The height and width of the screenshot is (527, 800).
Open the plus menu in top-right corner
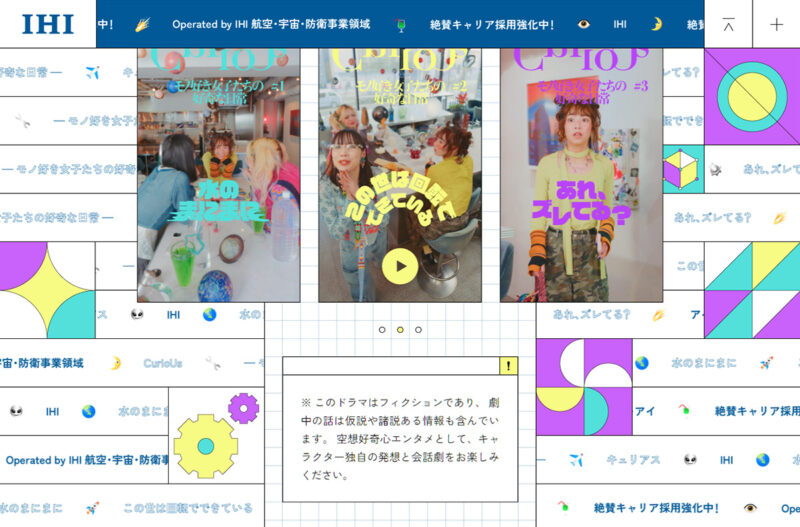(776, 24)
